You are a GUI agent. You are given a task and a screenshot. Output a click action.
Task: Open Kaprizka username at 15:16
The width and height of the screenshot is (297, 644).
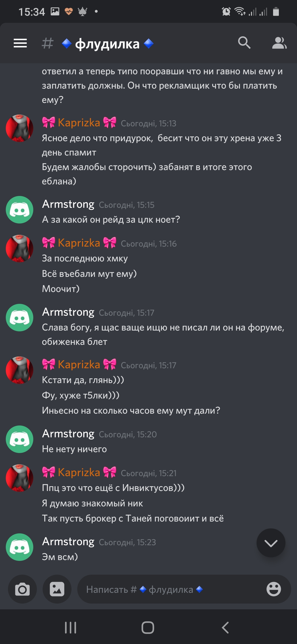pyautogui.click(x=79, y=243)
